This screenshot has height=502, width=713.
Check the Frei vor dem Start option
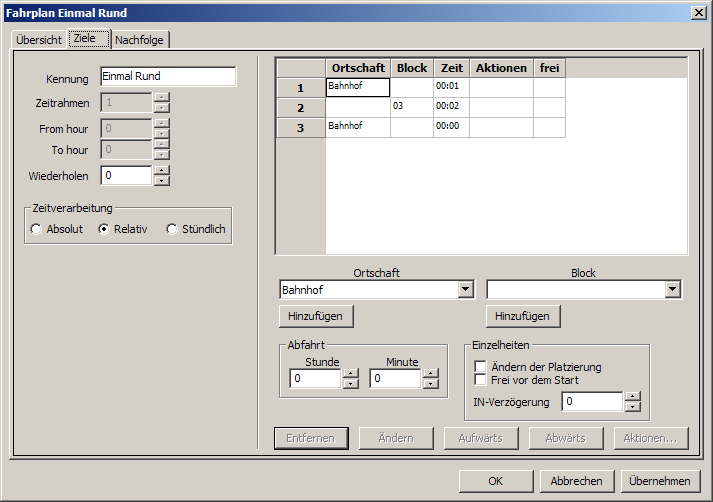481,380
